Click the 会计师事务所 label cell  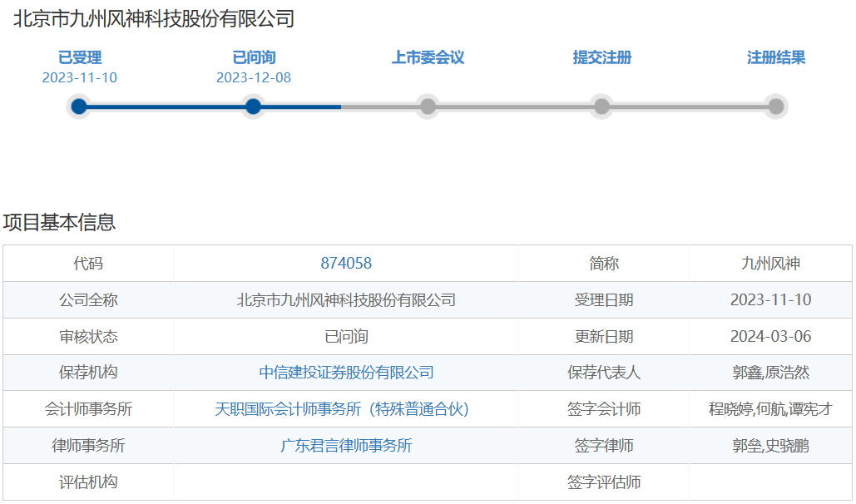click(88, 409)
